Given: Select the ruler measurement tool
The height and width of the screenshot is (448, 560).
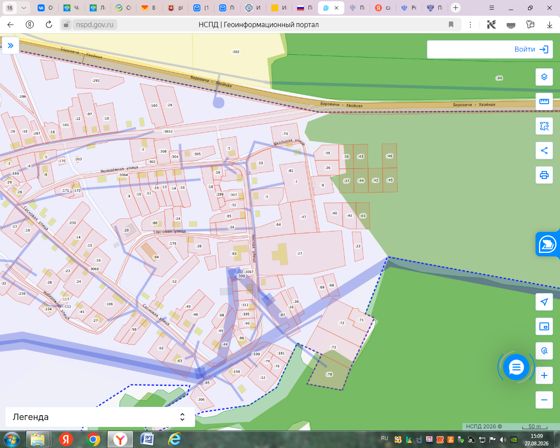Looking at the screenshot, I should [544, 101].
